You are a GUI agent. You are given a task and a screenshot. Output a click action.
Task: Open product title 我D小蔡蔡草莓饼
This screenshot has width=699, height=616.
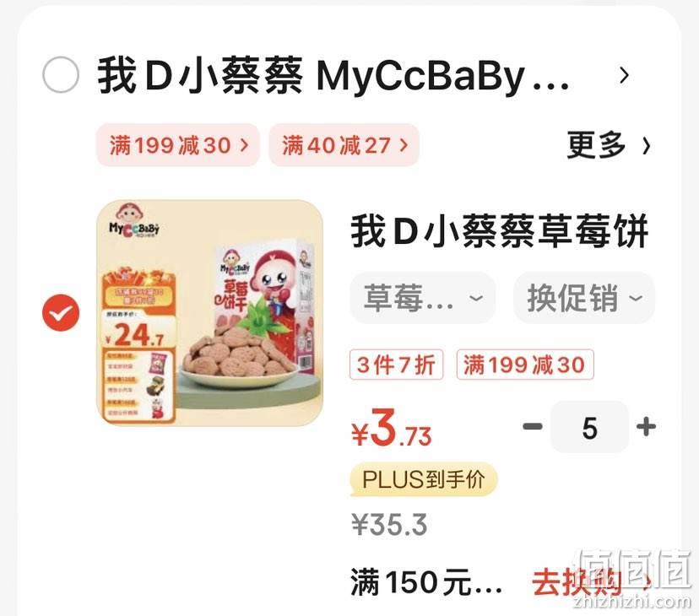(500, 231)
